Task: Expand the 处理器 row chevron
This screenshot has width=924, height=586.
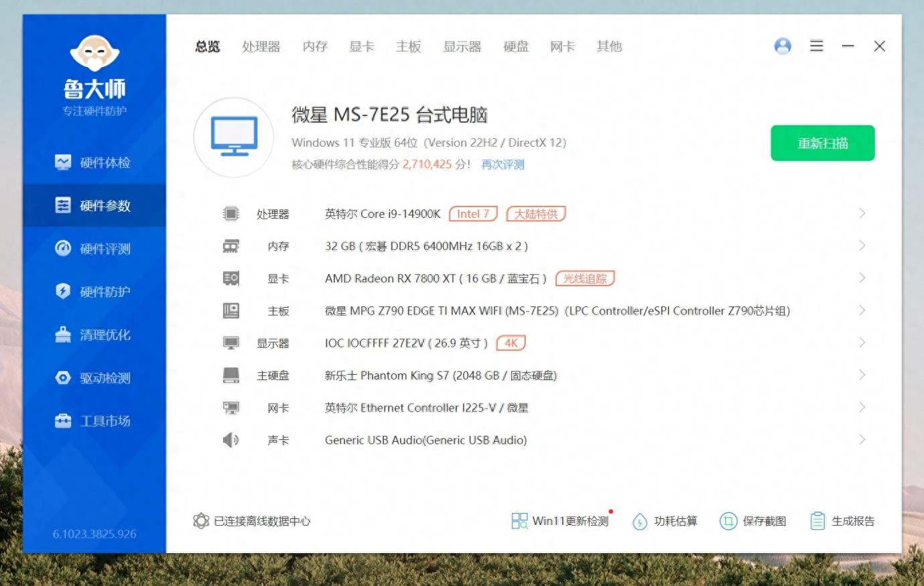Action: pyautogui.click(x=862, y=213)
